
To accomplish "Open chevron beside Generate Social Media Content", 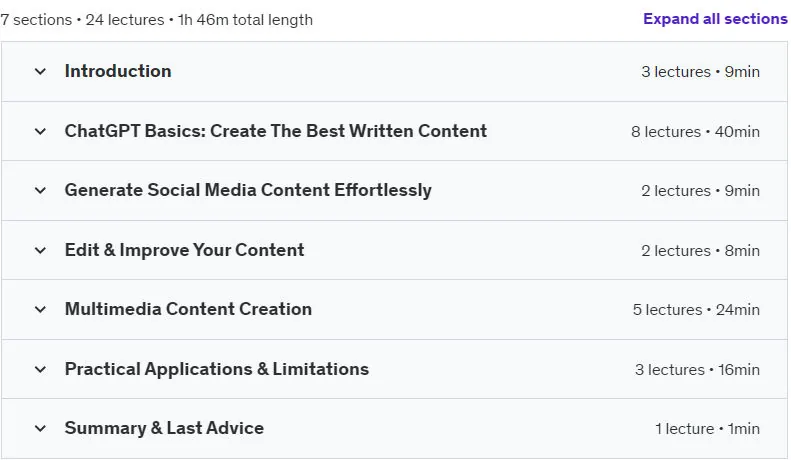I will tap(40, 191).
